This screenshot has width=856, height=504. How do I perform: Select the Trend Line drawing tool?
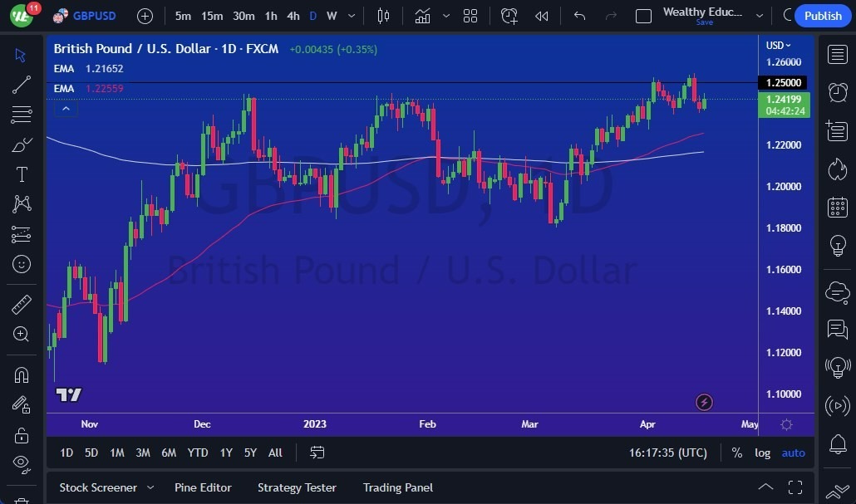click(21, 85)
